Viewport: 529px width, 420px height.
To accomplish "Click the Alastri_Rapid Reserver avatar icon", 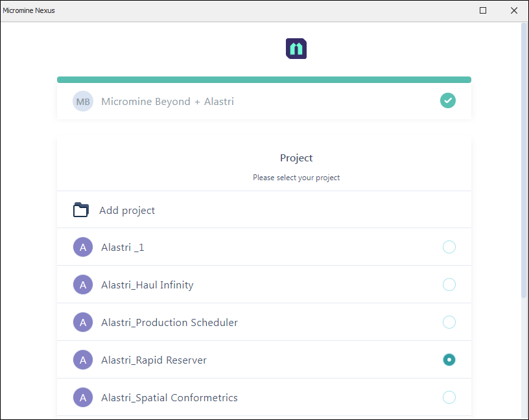I will tap(83, 360).
